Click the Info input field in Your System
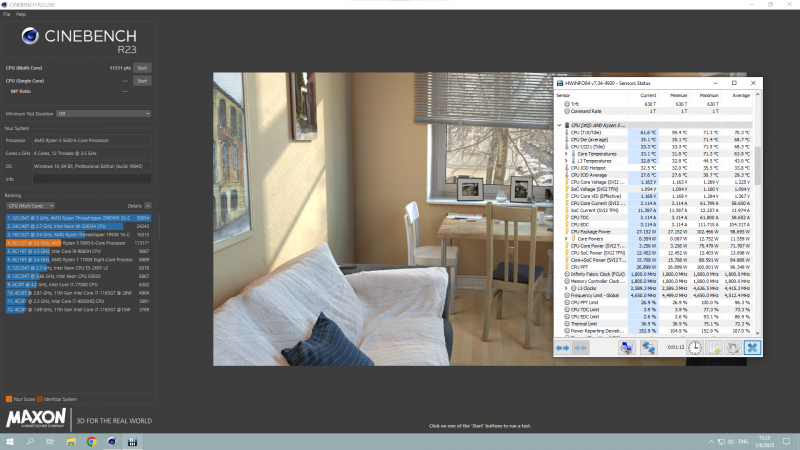Viewport: 800px width, 450px height. tap(92, 179)
